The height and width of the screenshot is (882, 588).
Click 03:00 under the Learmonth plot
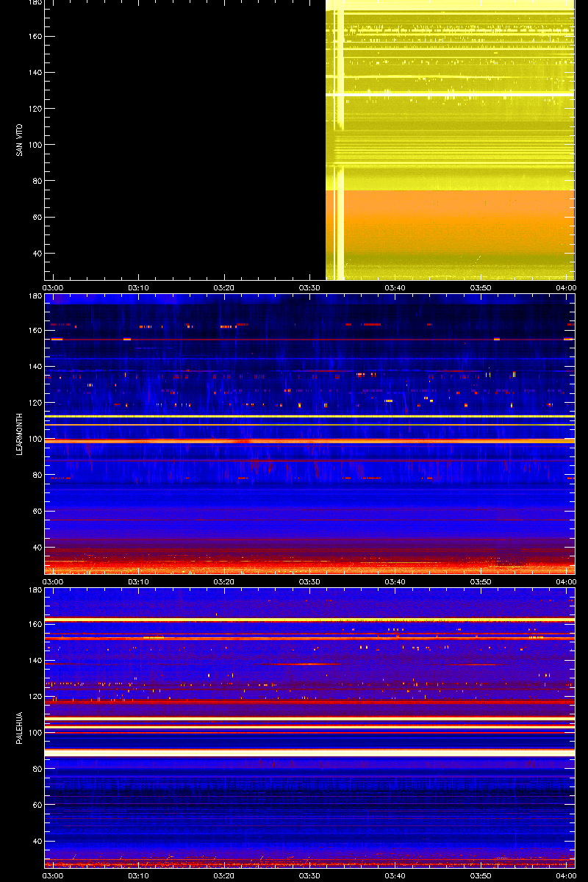52,581
